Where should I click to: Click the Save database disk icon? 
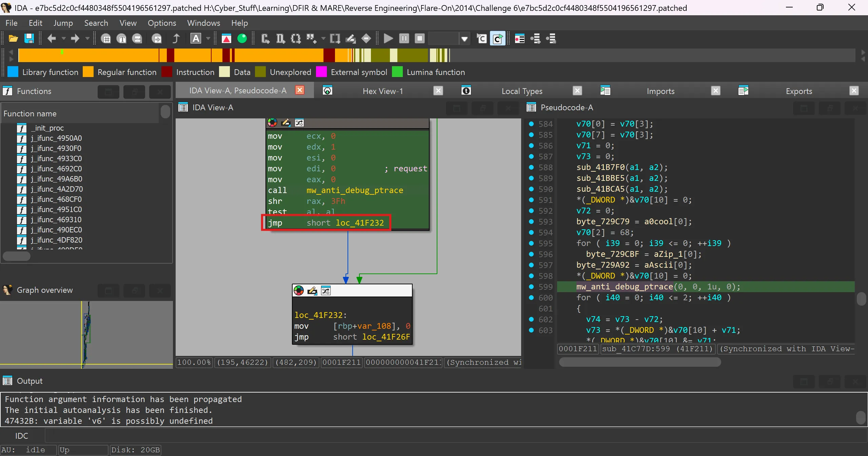point(29,39)
